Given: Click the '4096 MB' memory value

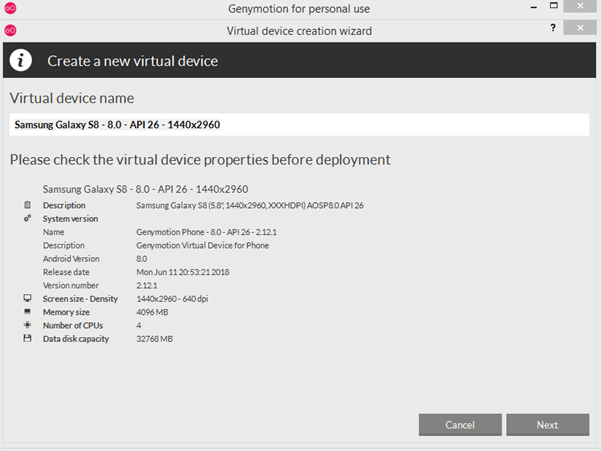Looking at the screenshot, I should 152,312.
